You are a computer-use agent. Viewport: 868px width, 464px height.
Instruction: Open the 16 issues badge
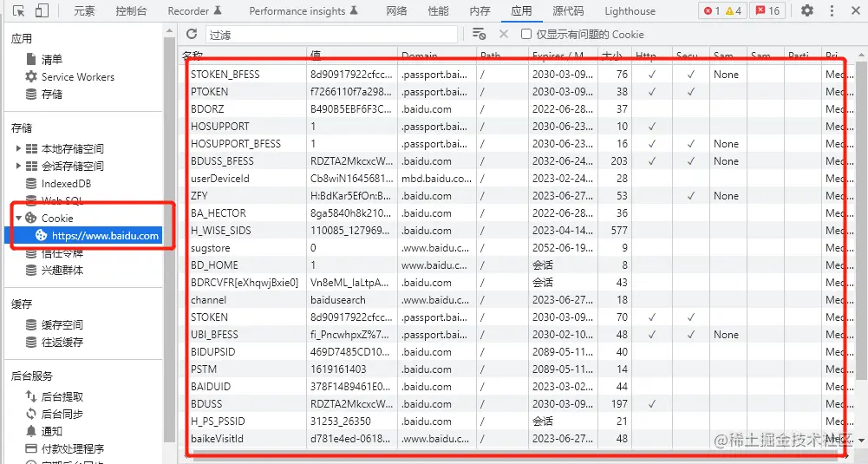(x=767, y=10)
